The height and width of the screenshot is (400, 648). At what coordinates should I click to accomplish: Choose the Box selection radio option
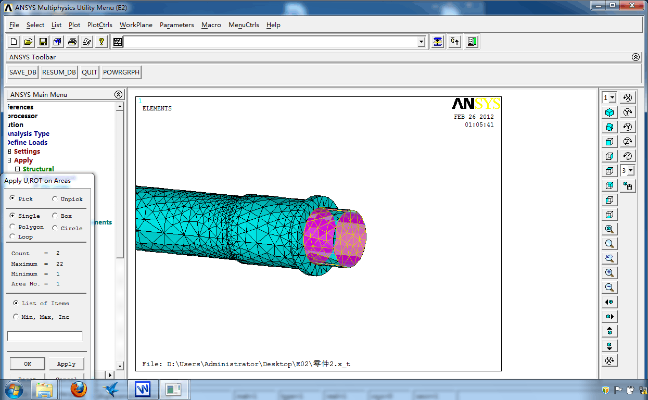pos(55,215)
